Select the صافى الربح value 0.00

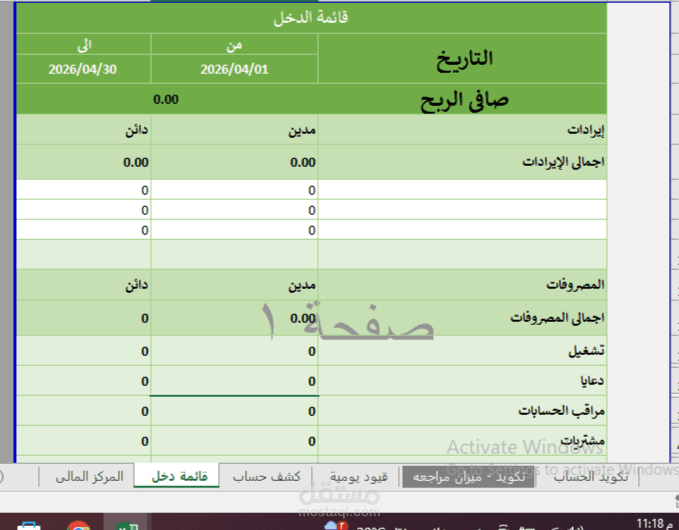[167, 99]
